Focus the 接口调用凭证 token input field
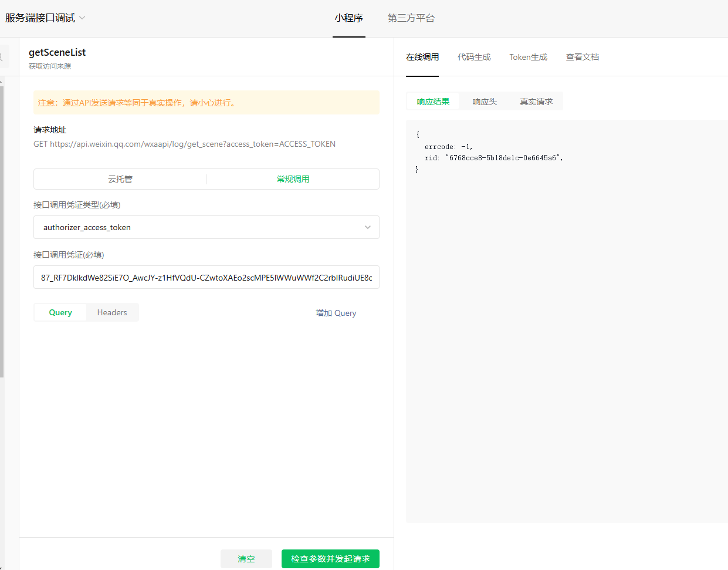The width and height of the screenshot is (728, 570). [x=206, y=277]
